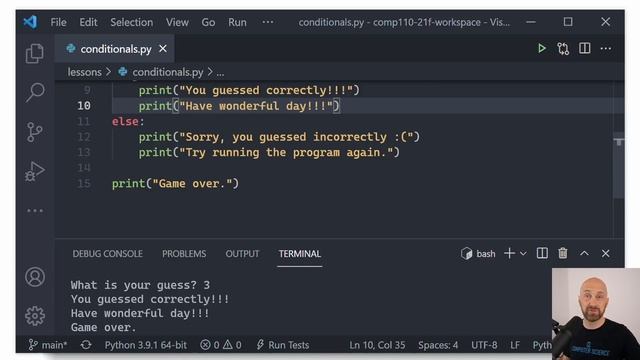This screenshot has height=360, width=640.
Task: Change the UTF-8 encoding
Action: (x=484, y=345)
